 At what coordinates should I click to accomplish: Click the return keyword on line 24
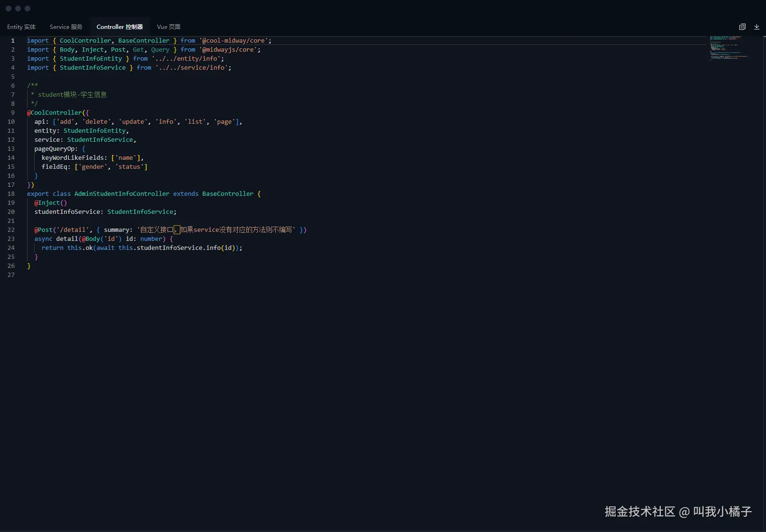53,248
